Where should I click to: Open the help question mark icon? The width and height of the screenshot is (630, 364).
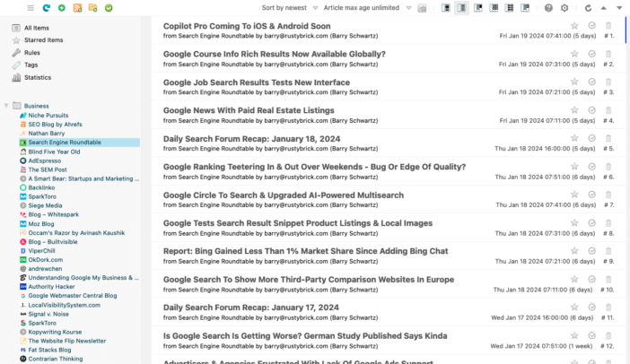[x=548, y=8]
